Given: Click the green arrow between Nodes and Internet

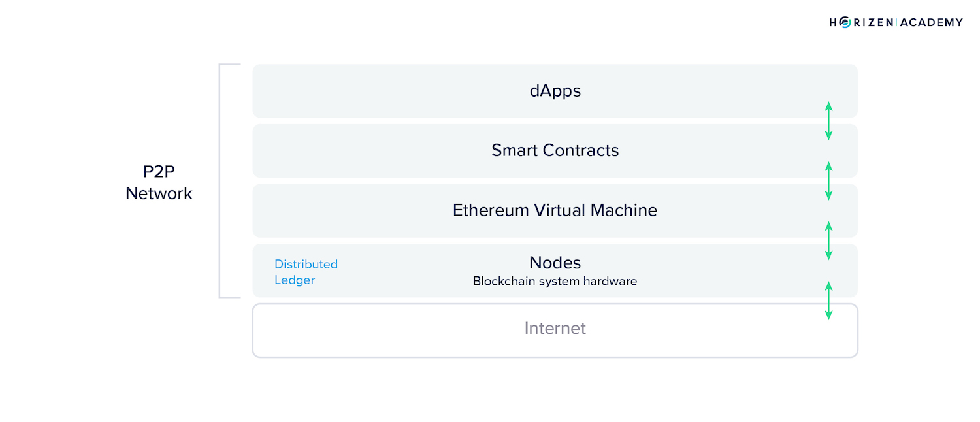Looking at the screenshot, I should (x=828, y=300).
